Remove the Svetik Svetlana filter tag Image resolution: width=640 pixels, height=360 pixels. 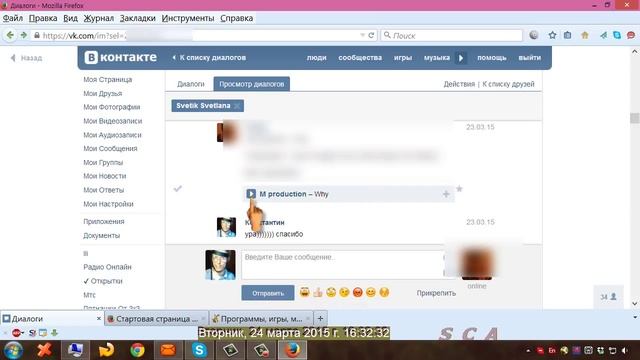pos(237,106)
